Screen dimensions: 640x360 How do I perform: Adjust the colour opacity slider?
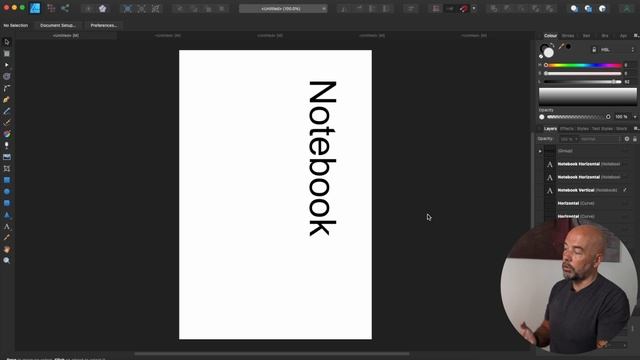(x=578, y=117)
